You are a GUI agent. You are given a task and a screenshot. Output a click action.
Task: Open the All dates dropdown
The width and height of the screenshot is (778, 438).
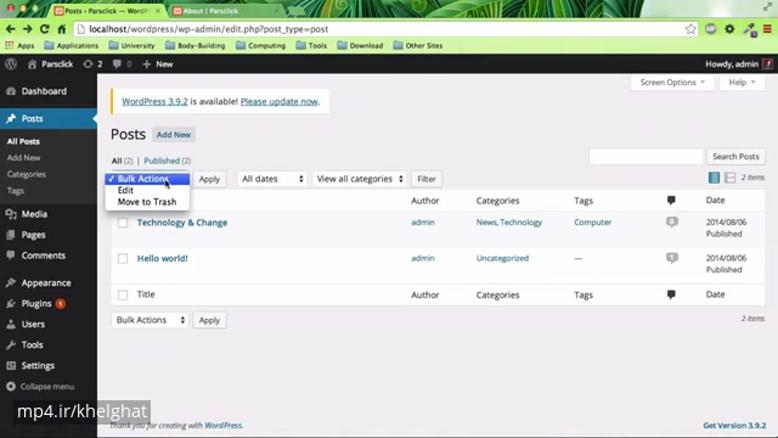coord(272,179)
